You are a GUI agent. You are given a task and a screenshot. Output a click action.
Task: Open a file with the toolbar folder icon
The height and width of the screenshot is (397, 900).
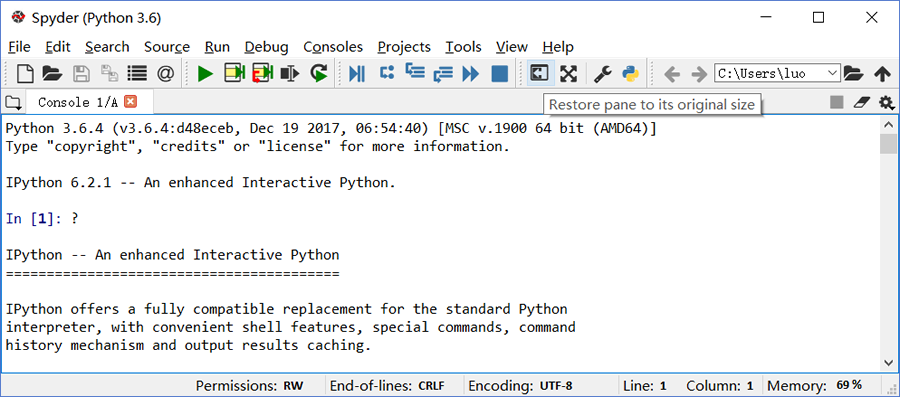(x=52, y=73)
